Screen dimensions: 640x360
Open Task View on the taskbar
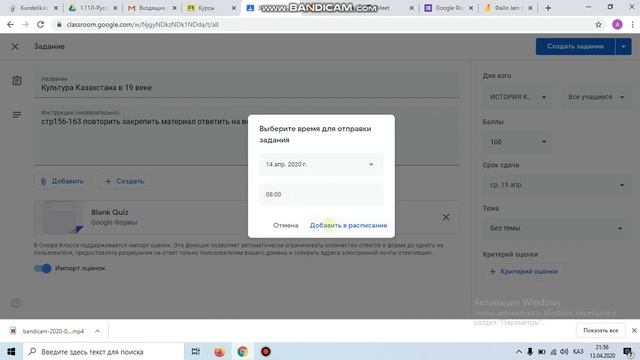point(196,351)
